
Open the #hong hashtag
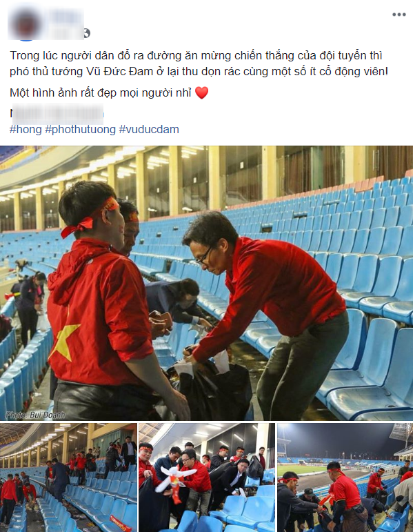click(26, 129)
